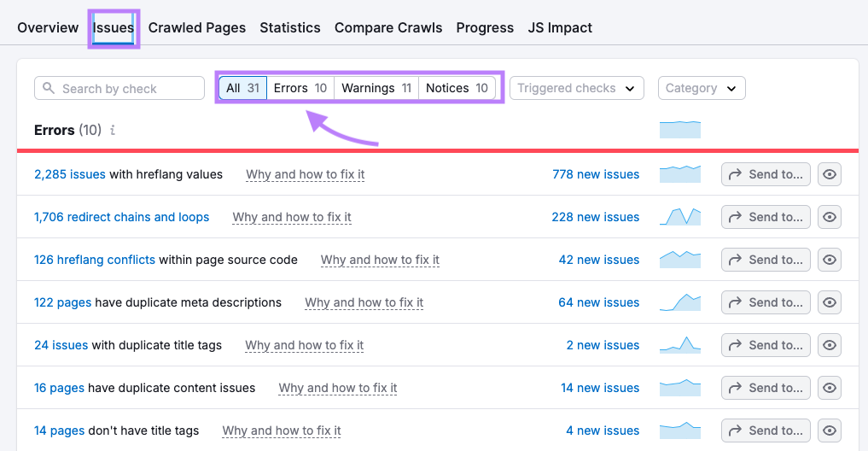
Task: Toggle eye icon for duplicate content issues
Action: [x=829, y=388]
